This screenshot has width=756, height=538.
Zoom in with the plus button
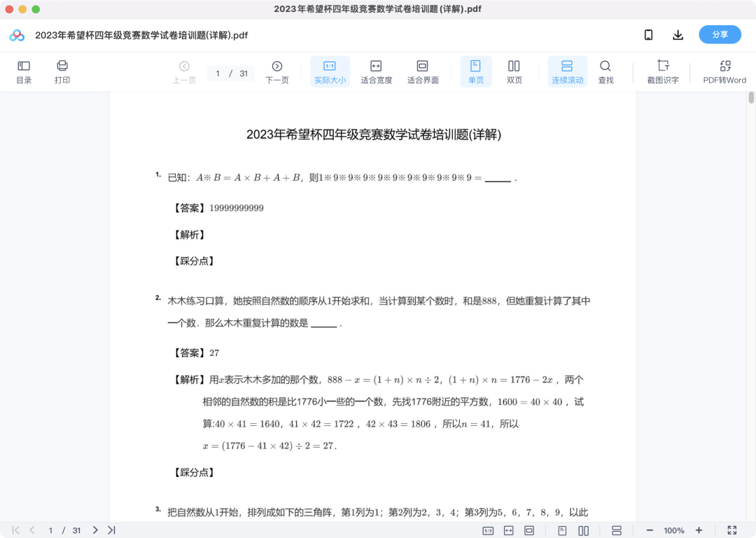[699, 530]
